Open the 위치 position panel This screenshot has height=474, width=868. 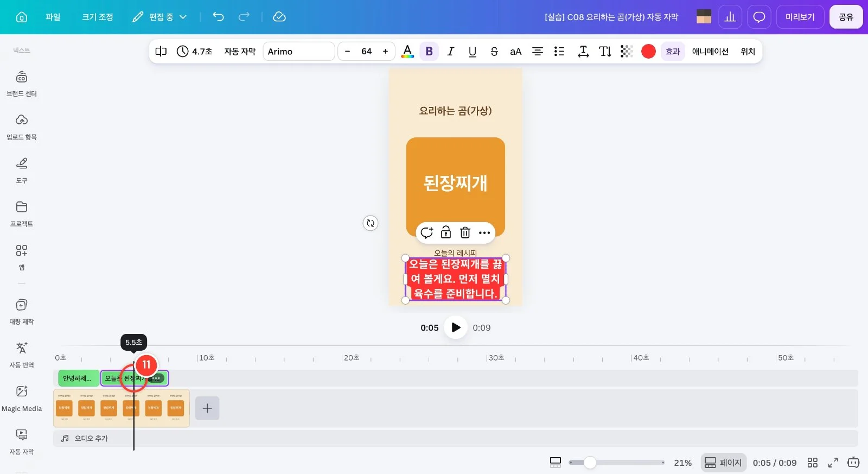(748, 51)
